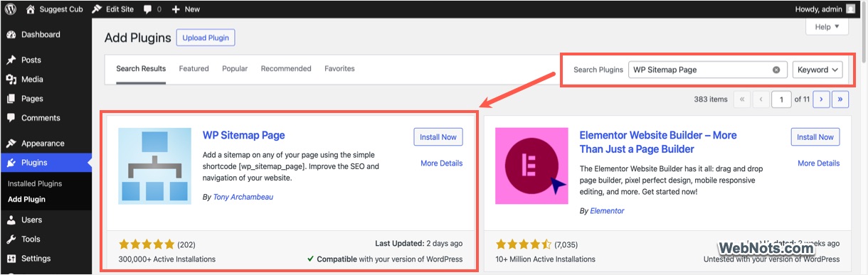Open the WordPress logo menu
The width and height of the screenshot is (868, 275).
[x=11, y=9]
